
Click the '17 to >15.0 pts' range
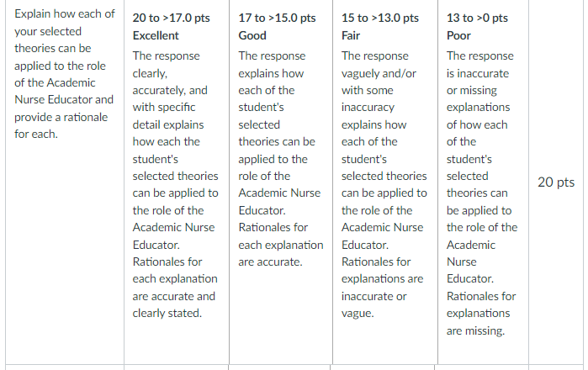pyautogui.click(x=277, y=18)
